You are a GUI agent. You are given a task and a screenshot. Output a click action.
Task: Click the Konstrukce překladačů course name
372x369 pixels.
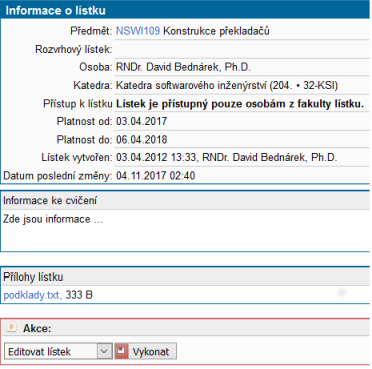click(216, 31)
